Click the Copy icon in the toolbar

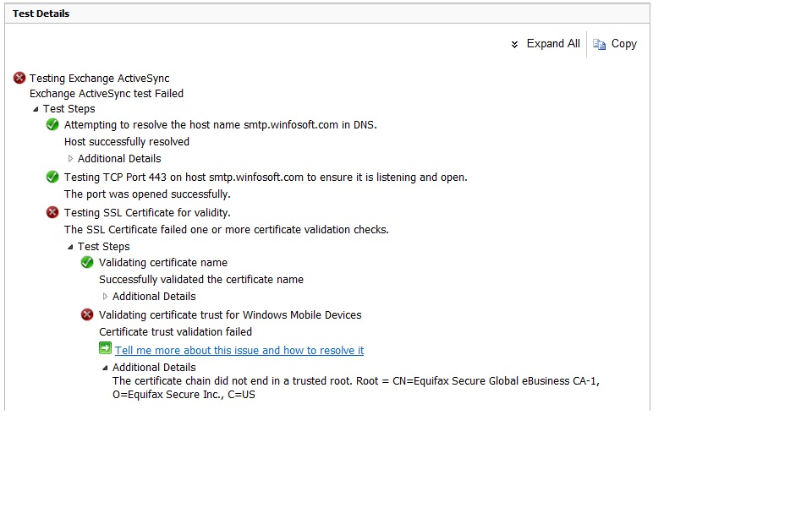pyautogui.click(x=599, y=45)
